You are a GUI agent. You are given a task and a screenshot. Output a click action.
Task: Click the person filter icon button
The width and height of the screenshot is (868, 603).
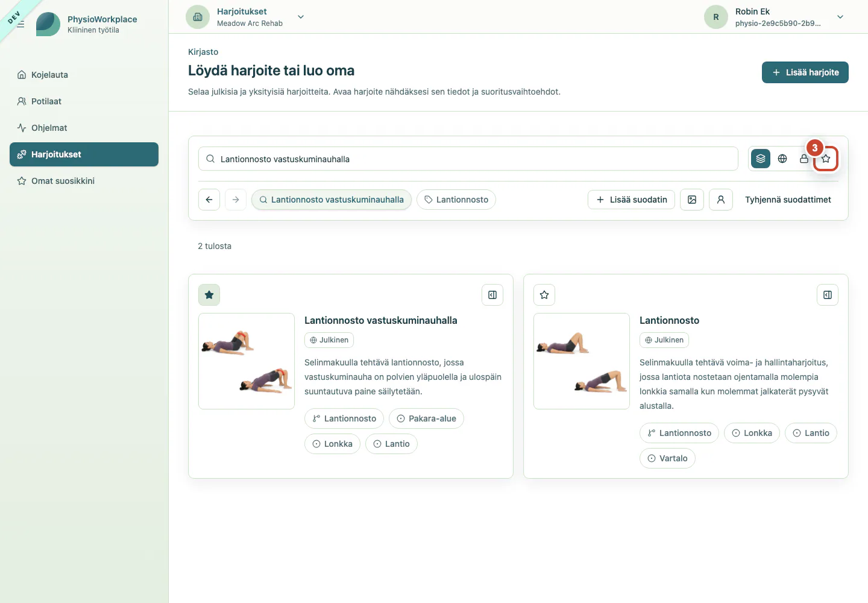[721, 200]
